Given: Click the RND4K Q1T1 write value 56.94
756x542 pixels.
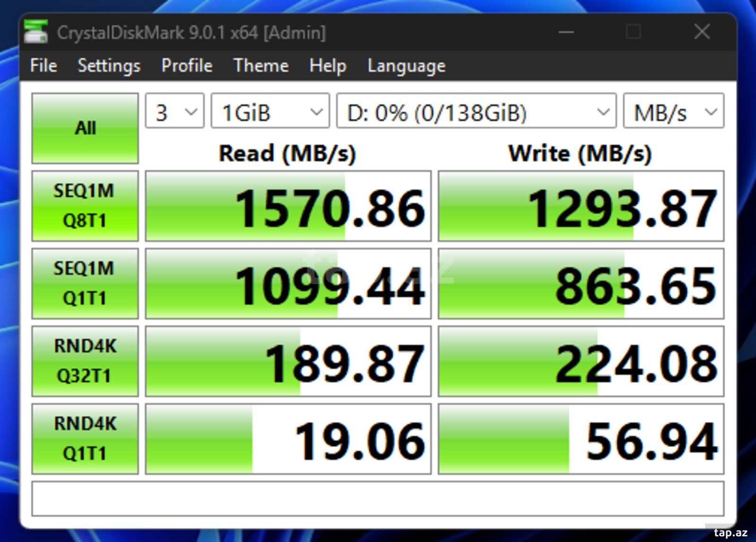Looking at the screenshot, I should pos(581,439).
